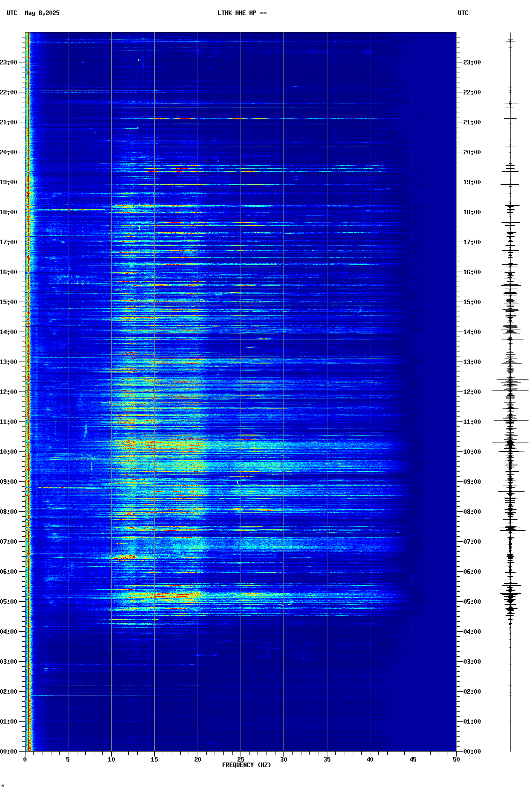Screen dimensions: 532x791
Task: Click the UTC label beside the date
Action: click(x=12, y=13)
